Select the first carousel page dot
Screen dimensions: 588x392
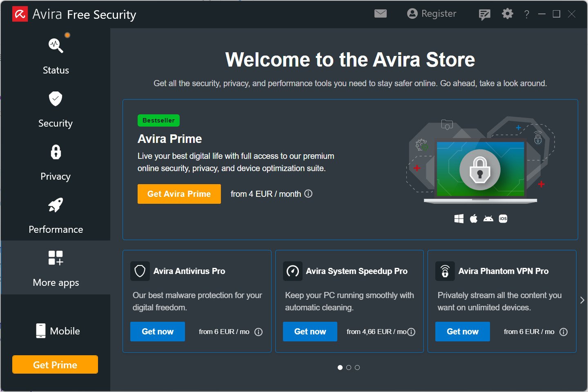340,367
